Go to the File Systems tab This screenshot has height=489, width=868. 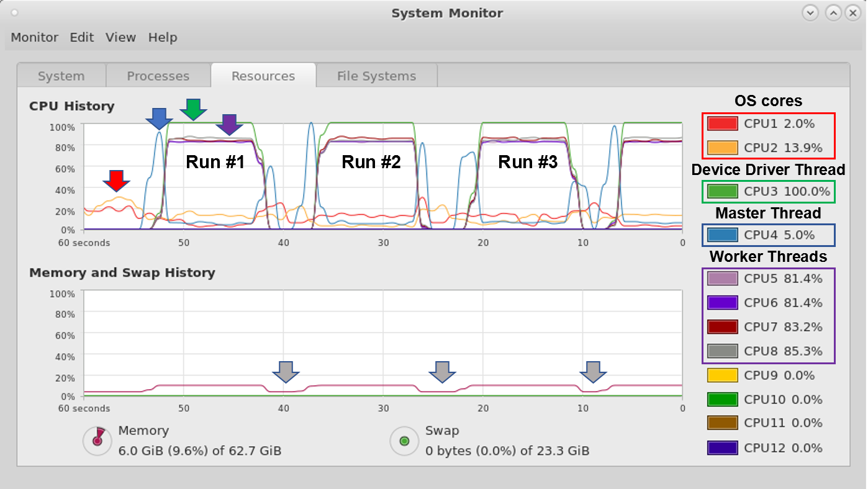376,76
